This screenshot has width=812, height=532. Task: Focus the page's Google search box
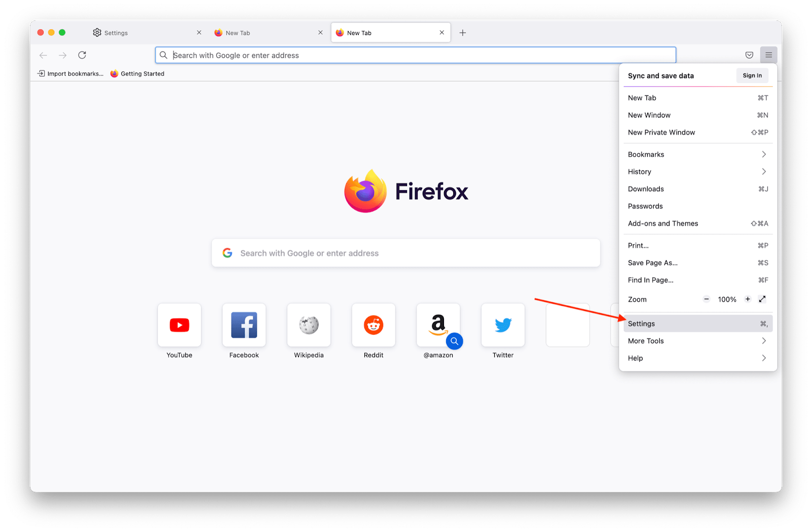click(x=405, y=253)
